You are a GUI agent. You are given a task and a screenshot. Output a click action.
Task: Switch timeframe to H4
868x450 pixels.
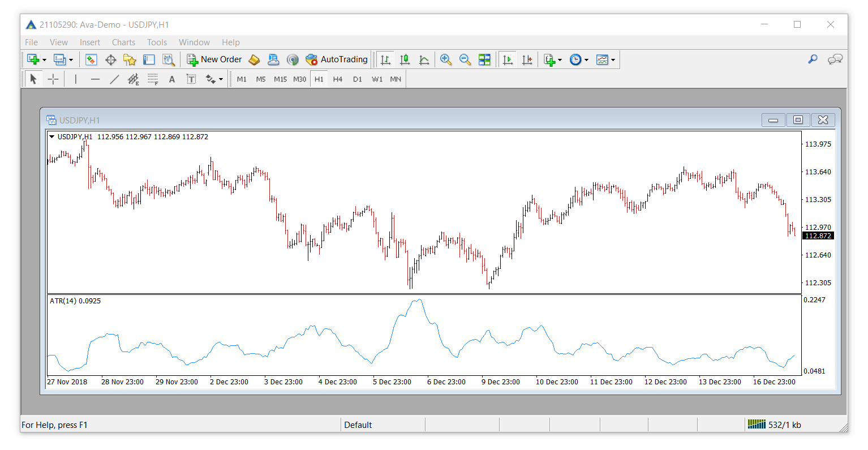click(338, 79)
